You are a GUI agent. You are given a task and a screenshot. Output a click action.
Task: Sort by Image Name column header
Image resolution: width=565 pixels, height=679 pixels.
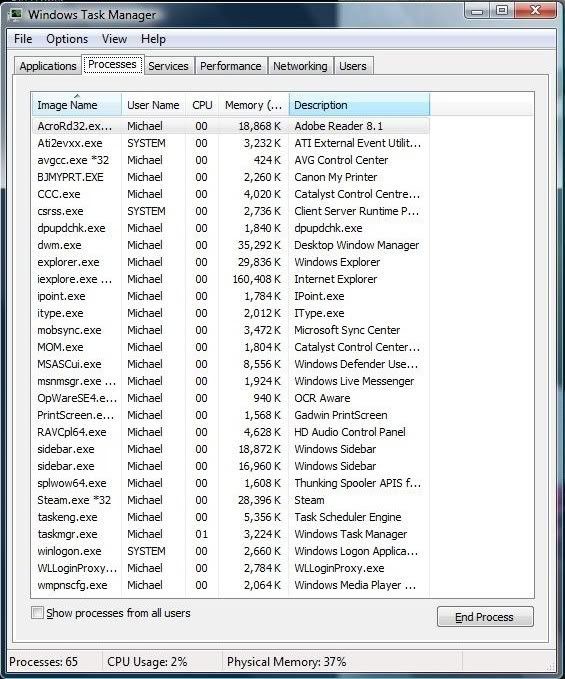click(77, 105)
